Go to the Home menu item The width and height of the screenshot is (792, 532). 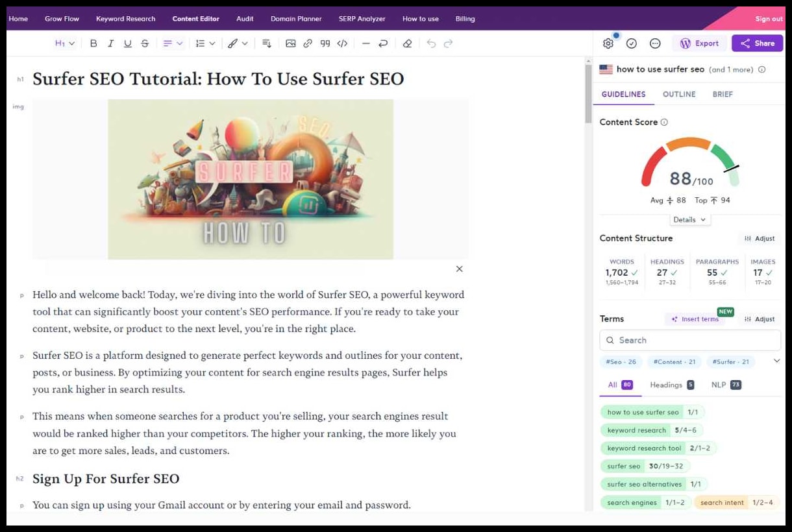tap(18, 19)
